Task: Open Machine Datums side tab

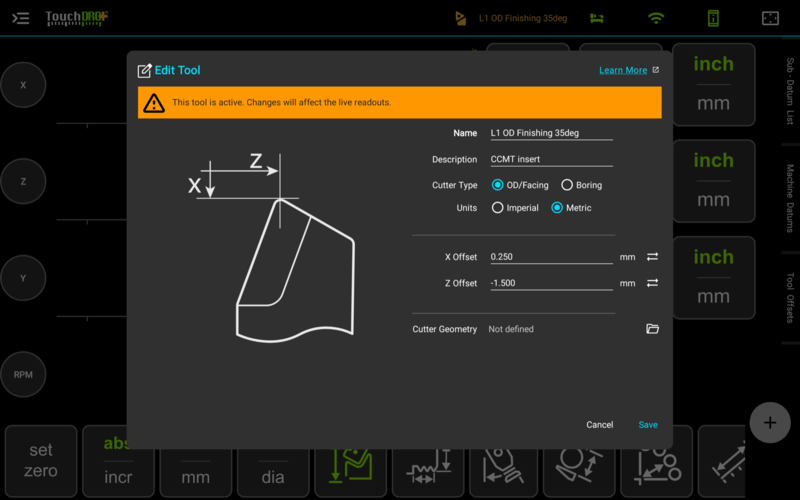Action: (x=790, y=198)
